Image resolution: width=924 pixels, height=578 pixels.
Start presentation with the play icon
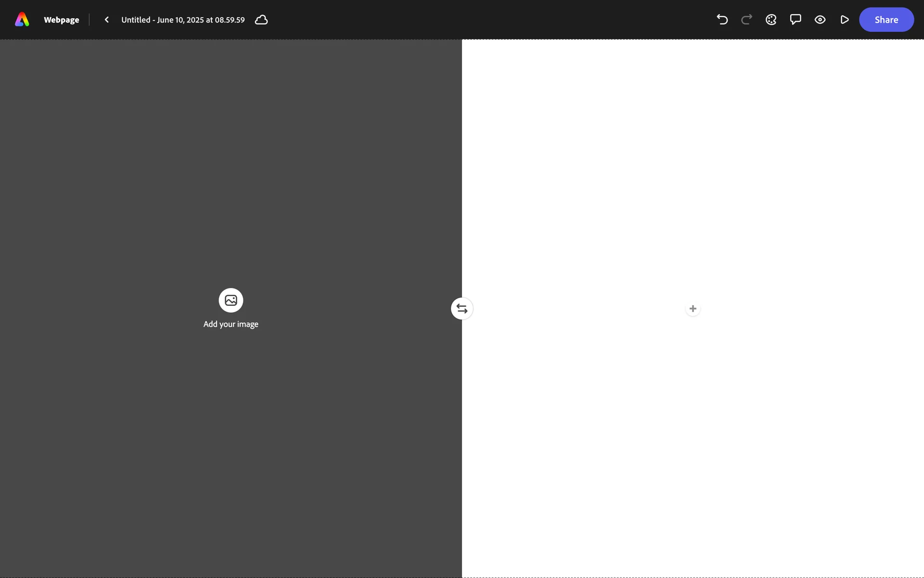click(844, 20)
